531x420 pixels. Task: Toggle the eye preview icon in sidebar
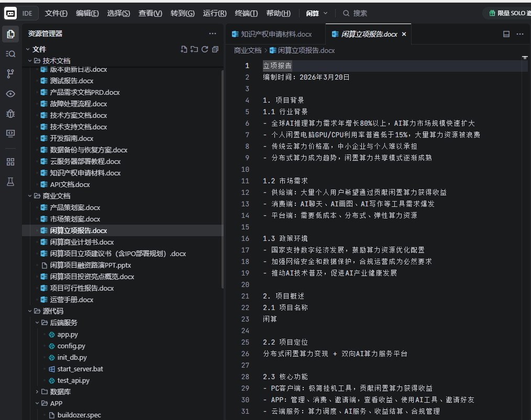10,94
